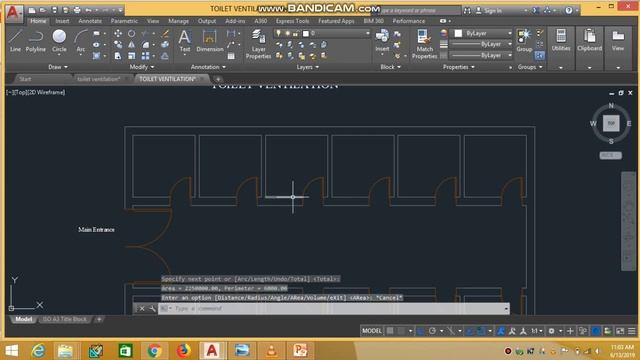The height and width of the screenshot is (360, 640).
Task: Open Chrome from the Windows taskbar
Action: 154,351
